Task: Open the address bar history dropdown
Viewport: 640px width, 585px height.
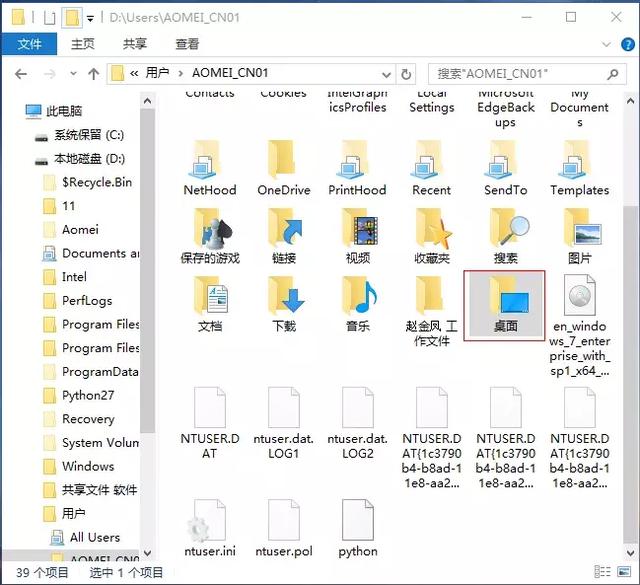Action: point(386,74)
